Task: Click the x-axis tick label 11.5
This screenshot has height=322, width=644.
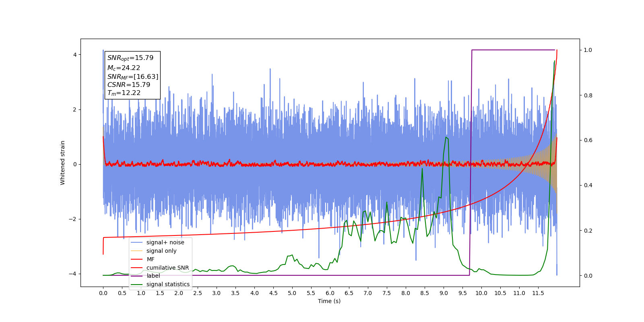Action: click(x=538, y=293)
